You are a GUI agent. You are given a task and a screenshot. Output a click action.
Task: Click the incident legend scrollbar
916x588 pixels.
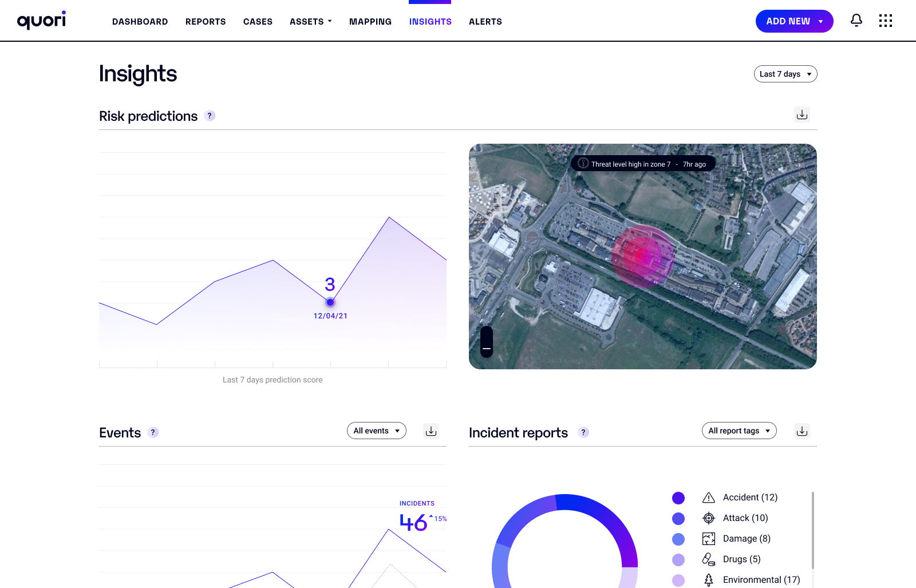[x=812, y=531]
